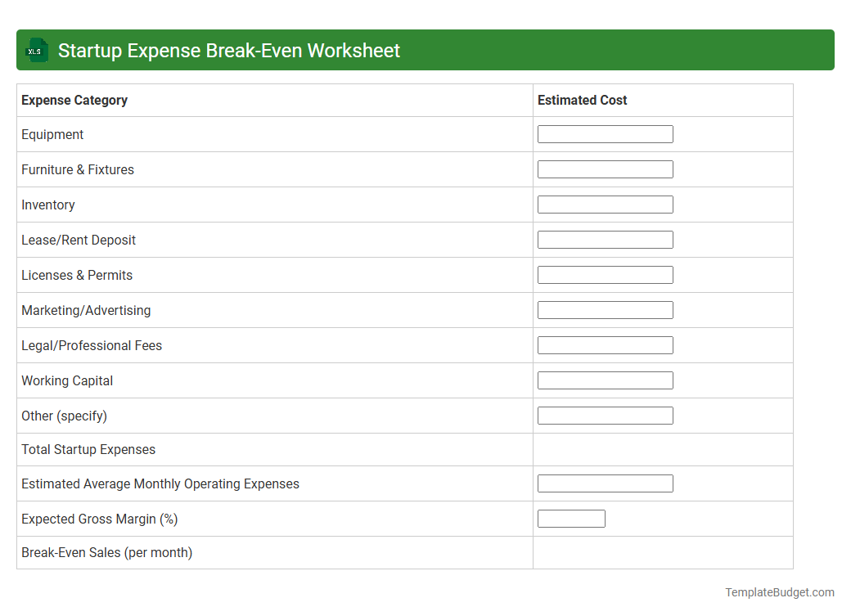
Task: Click the Estimated Cost column header
Action: 582,100
